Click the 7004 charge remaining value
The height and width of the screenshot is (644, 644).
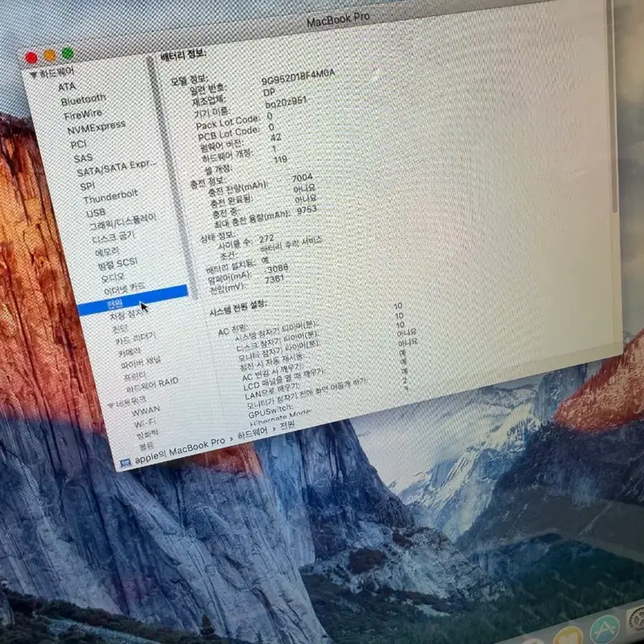[x=303, y=178]
